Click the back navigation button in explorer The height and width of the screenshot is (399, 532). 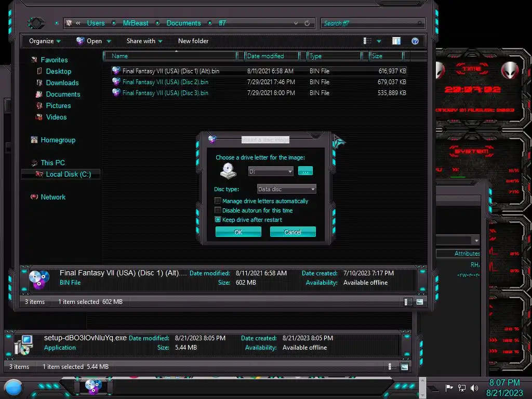tap(36, 23)
